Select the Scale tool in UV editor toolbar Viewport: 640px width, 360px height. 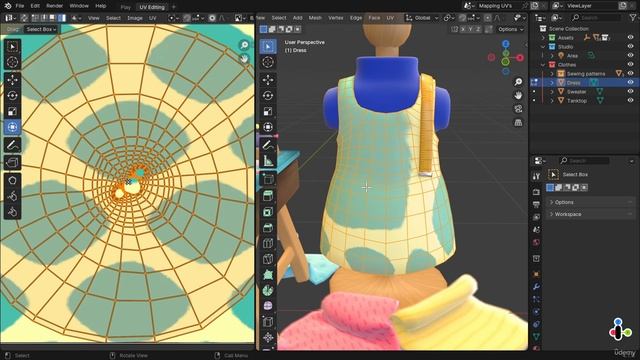12,111
